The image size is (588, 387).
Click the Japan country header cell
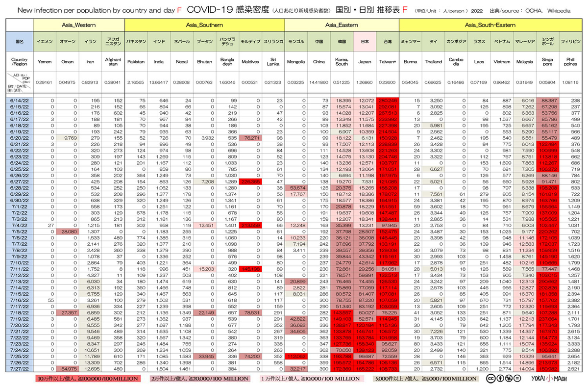point(365,62)
